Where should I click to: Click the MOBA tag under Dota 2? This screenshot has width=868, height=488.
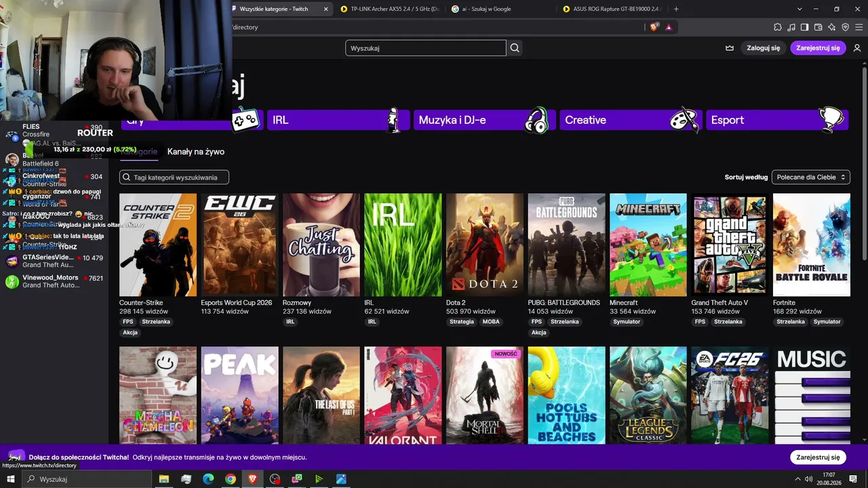[491, 322]
